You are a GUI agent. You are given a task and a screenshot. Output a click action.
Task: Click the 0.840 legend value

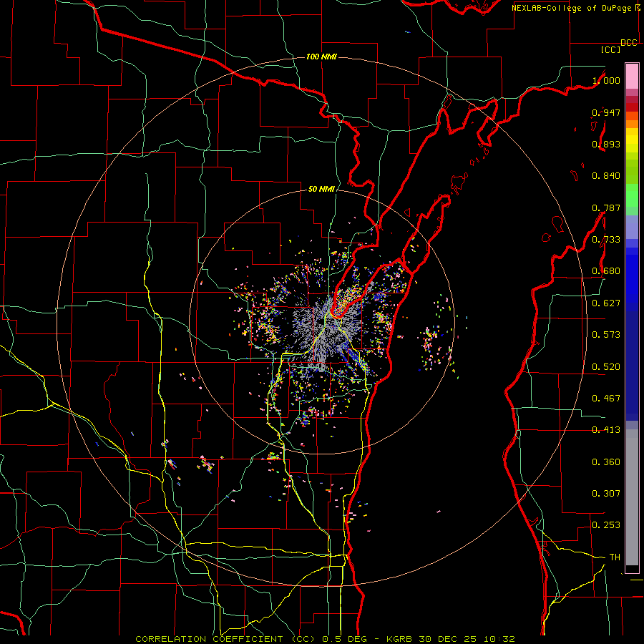[606, 176]
